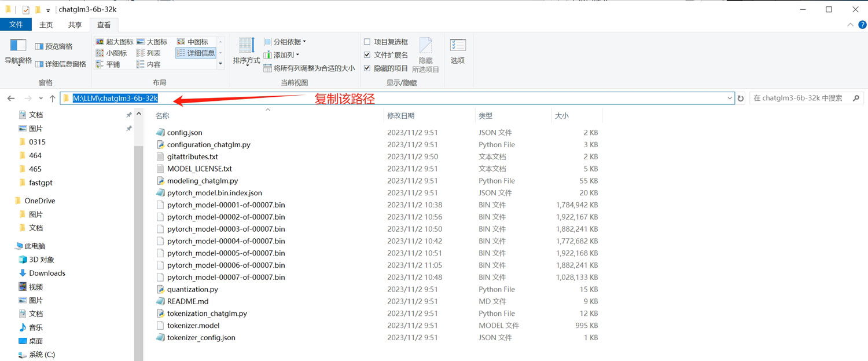Collapse the ribbon chevron

click(850, 25)
